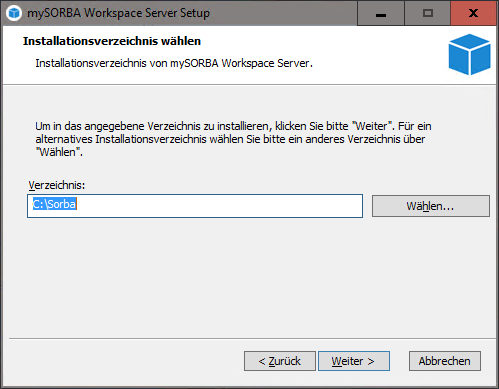The height and width of the screenshot is (389, 499).
Task: Click the Verzeichnis: label
Action: click(57, 185)
